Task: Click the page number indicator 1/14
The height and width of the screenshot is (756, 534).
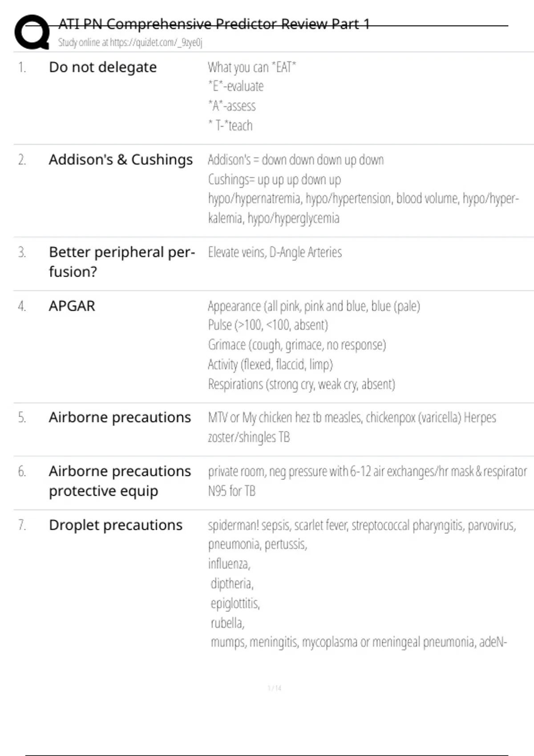Action: [x=274, y=688]
